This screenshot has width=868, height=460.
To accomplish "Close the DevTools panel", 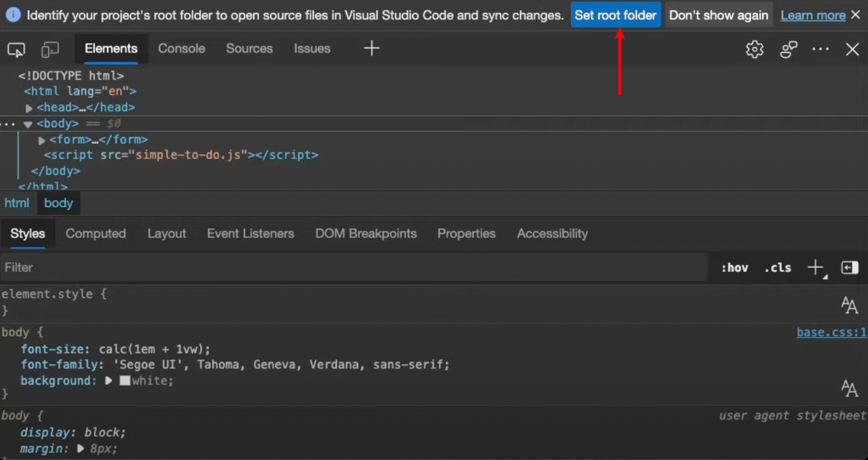I will 853,49.
